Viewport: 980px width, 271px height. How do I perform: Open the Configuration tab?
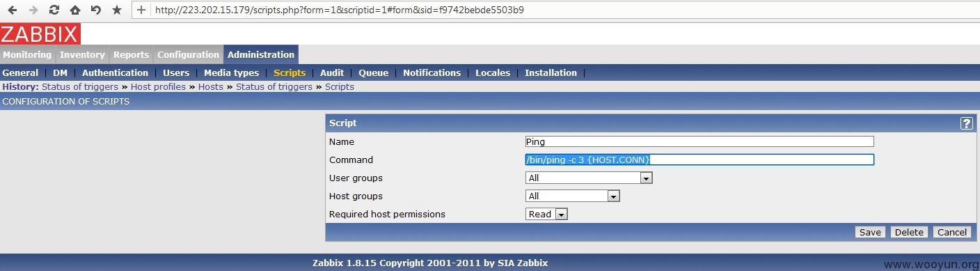point(188,55)
